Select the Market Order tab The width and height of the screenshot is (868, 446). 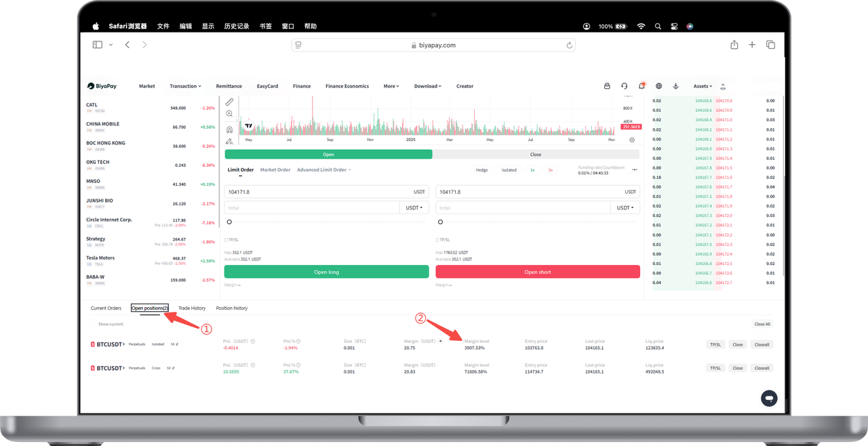click(x=275, y=169)
